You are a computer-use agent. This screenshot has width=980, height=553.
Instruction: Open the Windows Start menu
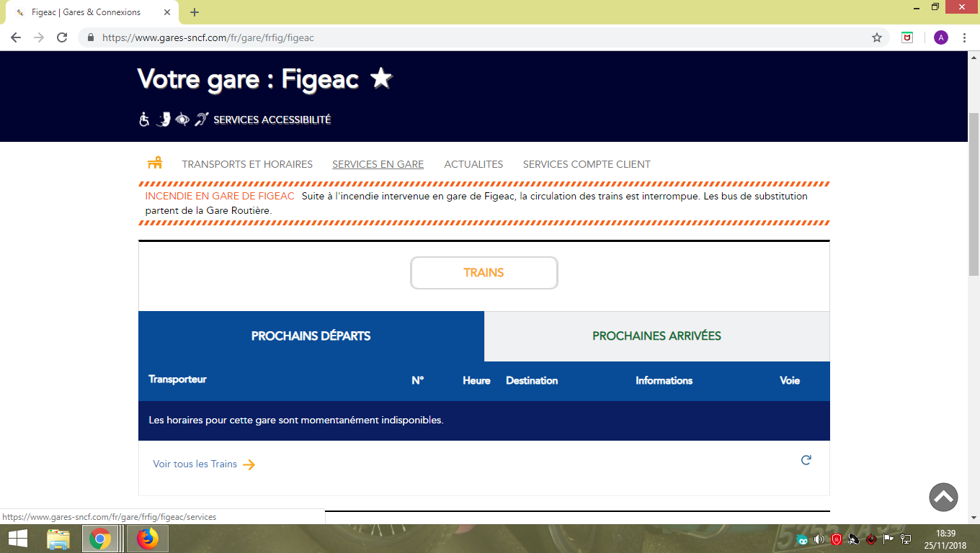(17, 539)
